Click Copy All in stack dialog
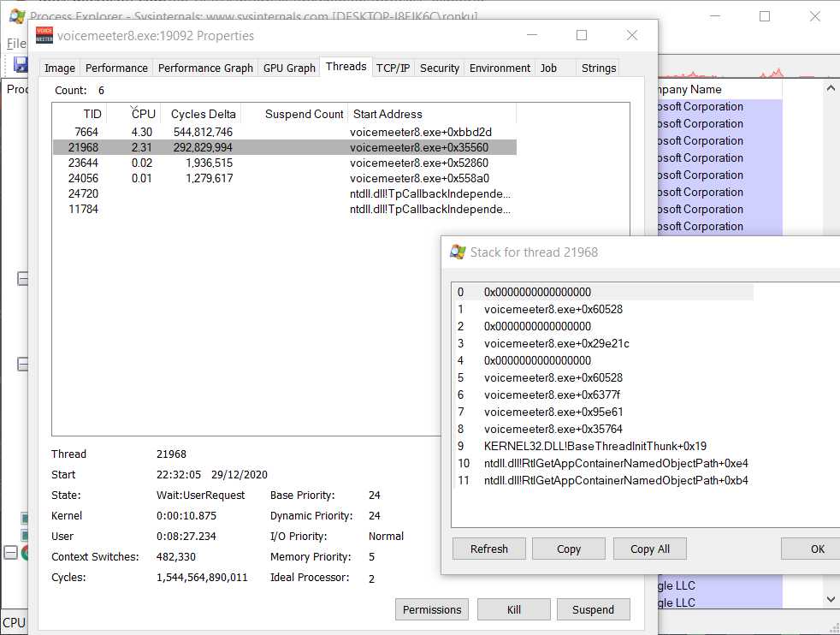The width and height of the screenshot is (840, 635). pos(649,549)
